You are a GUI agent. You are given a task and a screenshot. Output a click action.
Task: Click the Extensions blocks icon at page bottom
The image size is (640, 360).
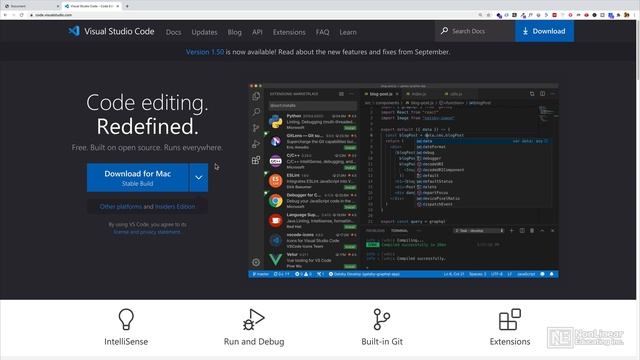pyautogui.click(x=510, y=319)
